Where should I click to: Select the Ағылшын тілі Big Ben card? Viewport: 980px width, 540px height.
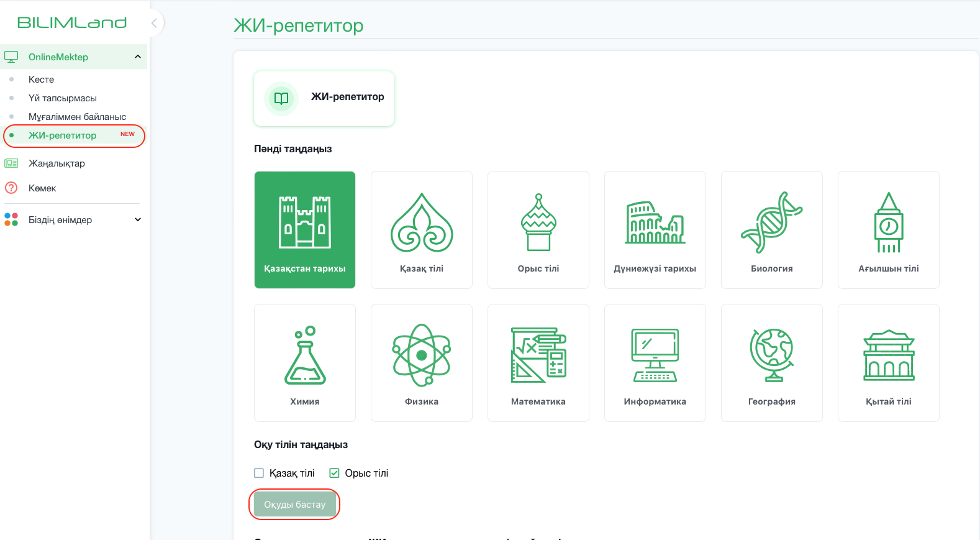(x=889, y=230)
